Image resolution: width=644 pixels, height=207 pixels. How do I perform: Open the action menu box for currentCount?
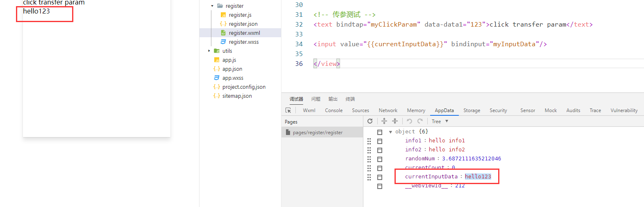click(x=380, y=168)
